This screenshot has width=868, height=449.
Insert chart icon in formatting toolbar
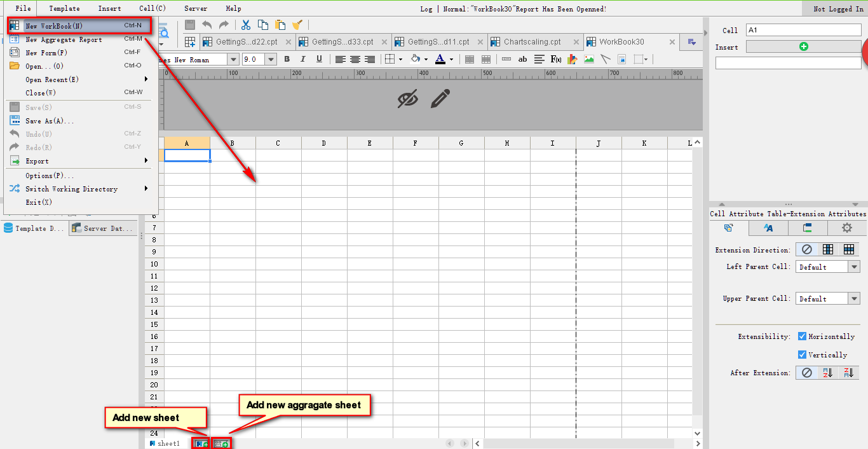click(x=573, y=59)
